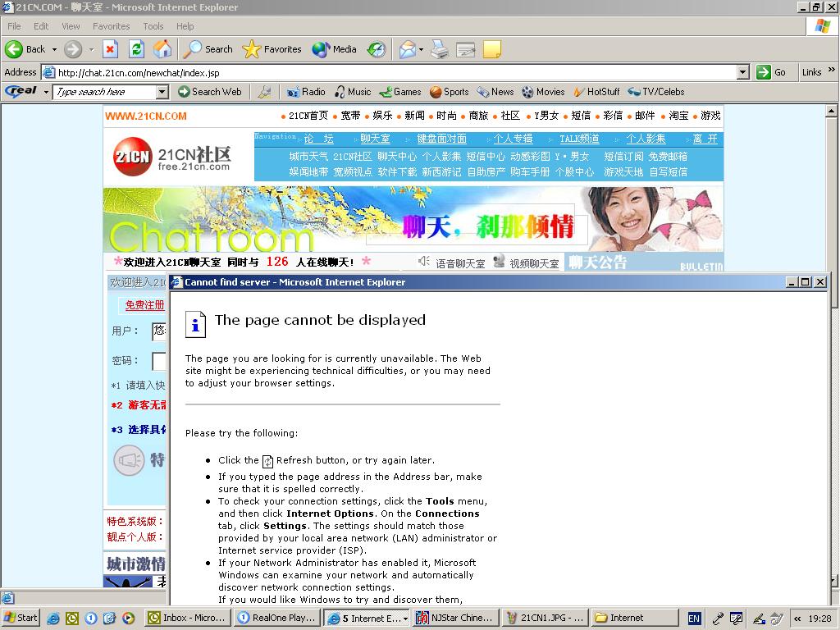840x630 pixels.
Task: Open Movies on the Real toolbar
Action: click(x=543, y=92)
